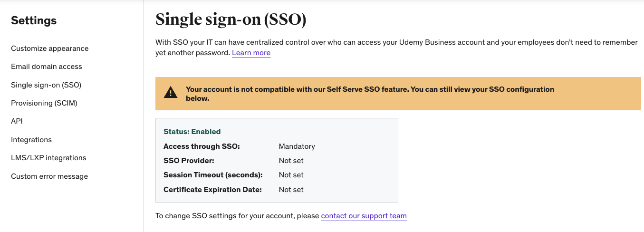Click the Access through SSO label
Viewport: 644px width, 232px height.
point(202,146)
